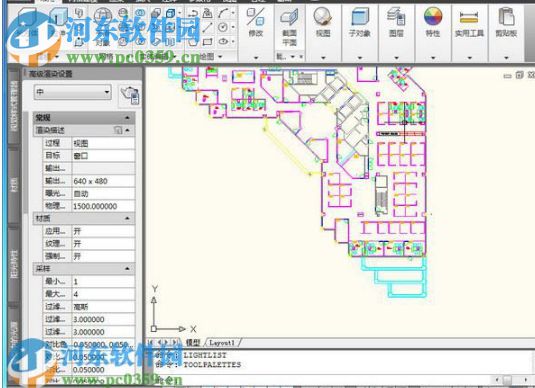The height and width of the screenshot is (388, 535).
Task: Collapse the 采样 section
Action: click(127, 269)
